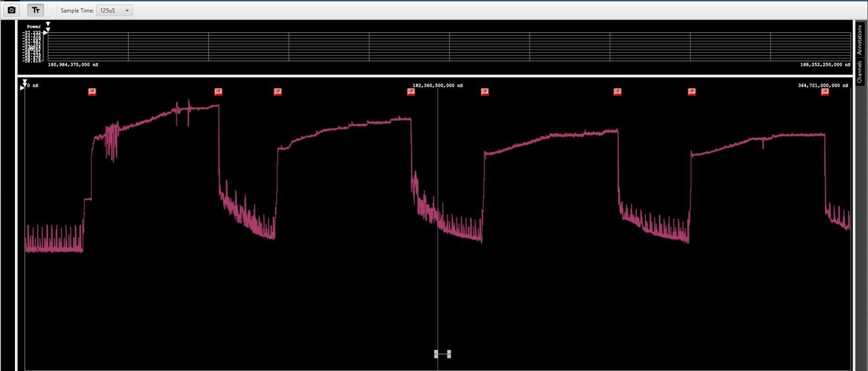
Task: Click the white triangle marker above the 0 nS label
Action: [x=25, y=82]
